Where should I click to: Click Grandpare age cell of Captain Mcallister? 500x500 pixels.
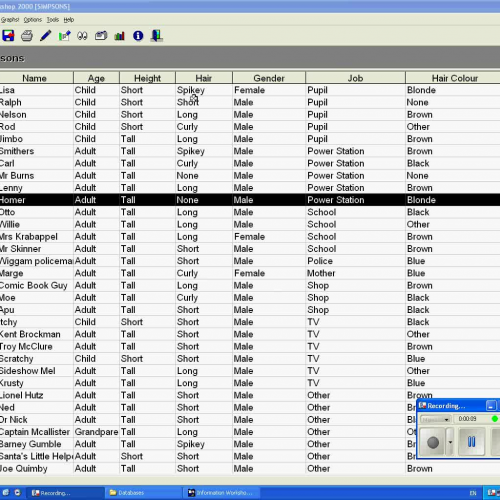[96, 432]
